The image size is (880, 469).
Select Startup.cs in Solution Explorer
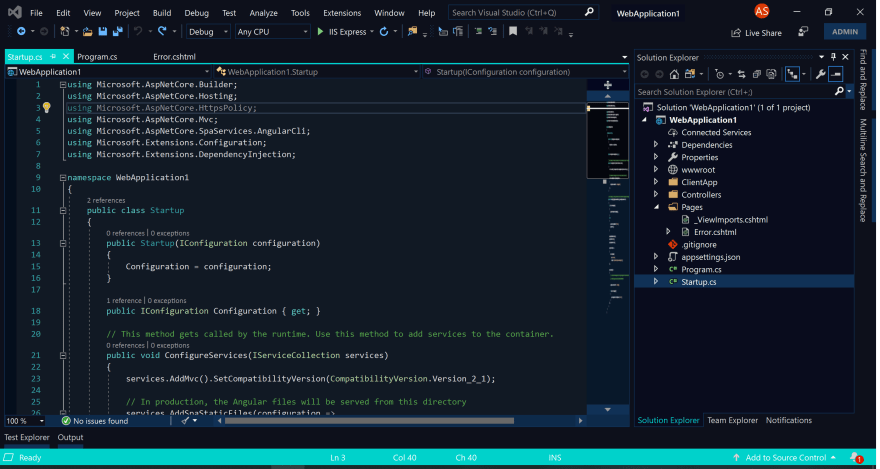click(x=699, y=282)
